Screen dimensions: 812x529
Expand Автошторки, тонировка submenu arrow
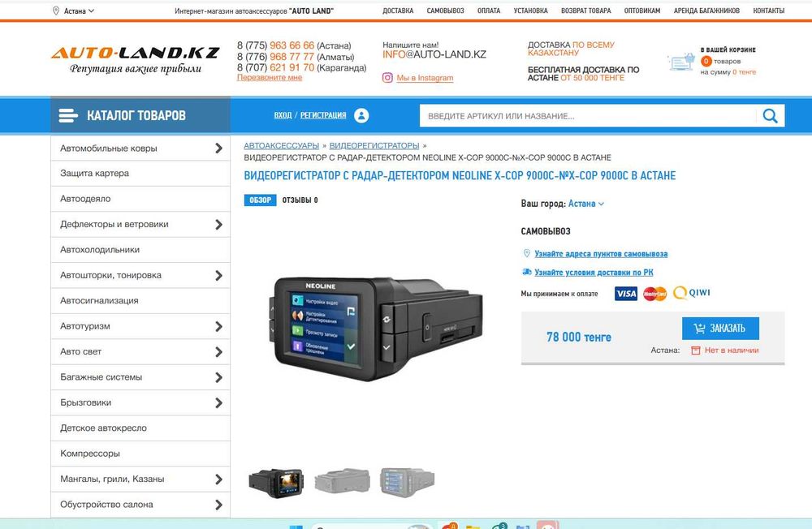(218, 275)
